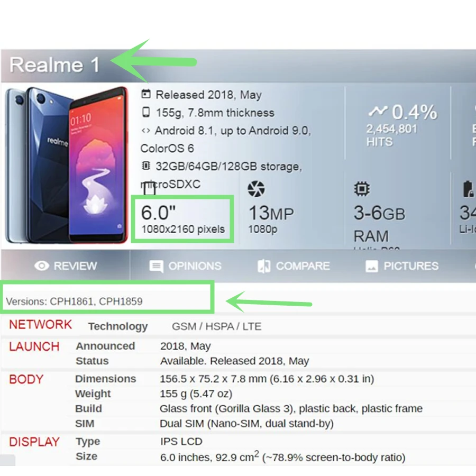
Task: Open the PICTURES tab
Action: click(x=402, y=266)
